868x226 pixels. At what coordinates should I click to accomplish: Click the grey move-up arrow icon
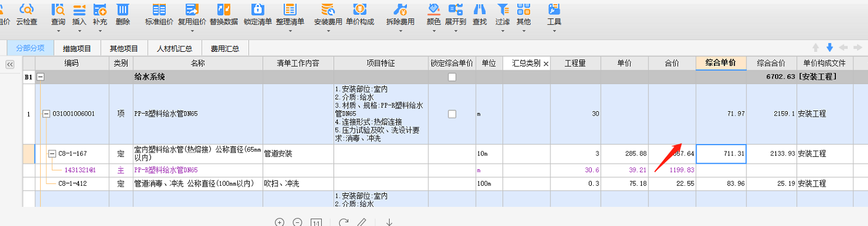[816, 48]
